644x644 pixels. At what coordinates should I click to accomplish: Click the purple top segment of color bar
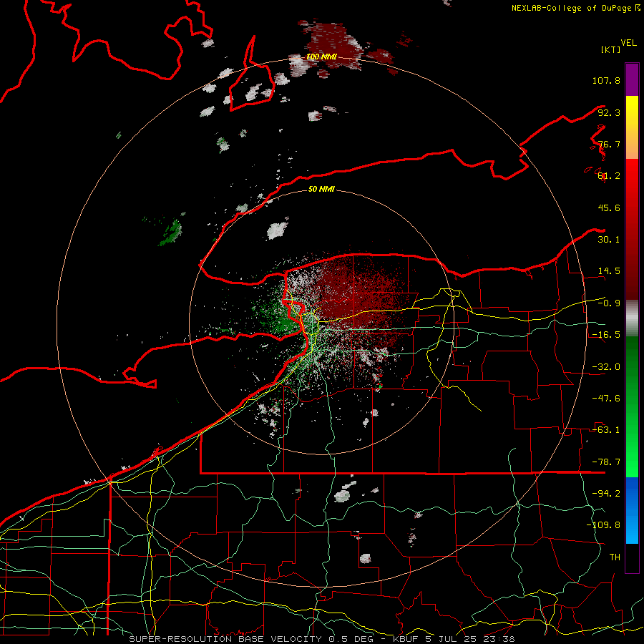[632, 79]
